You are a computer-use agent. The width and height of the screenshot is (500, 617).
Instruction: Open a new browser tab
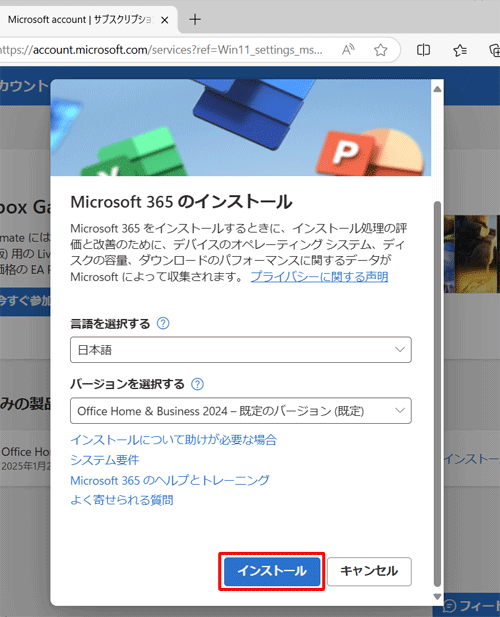[195, 19]
